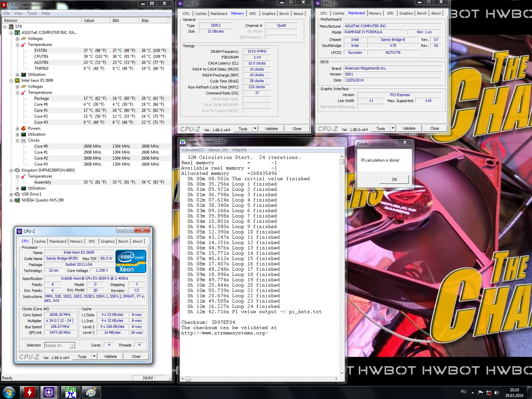Click the Checksum: 3D97EF04 line

click(x=208, y=322)
